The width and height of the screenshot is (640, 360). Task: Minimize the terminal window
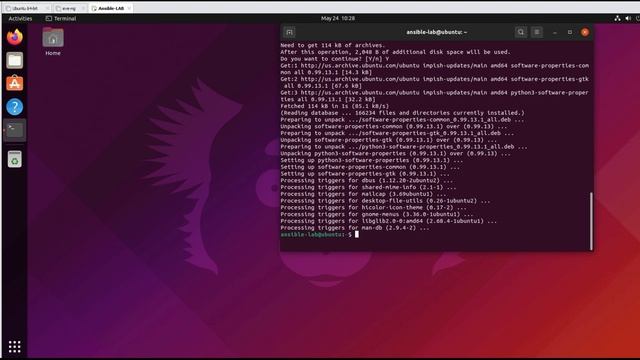[x=555, y=32]
